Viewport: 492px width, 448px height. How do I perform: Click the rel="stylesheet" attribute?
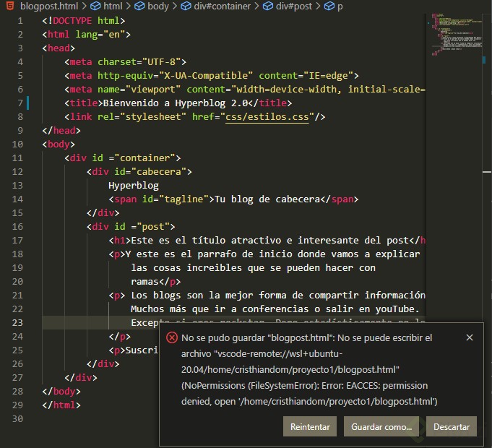tap(142, 117)
